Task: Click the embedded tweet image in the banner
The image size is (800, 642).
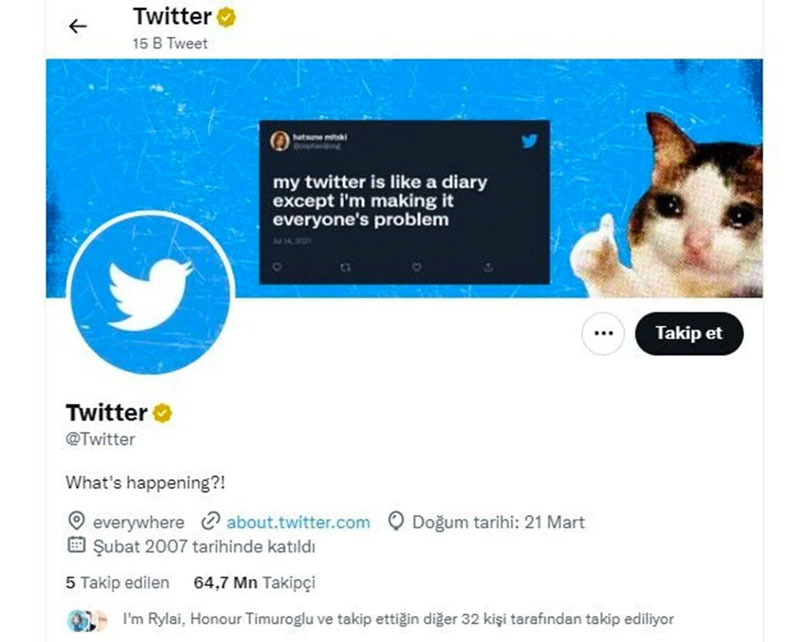Action: tap(404, 201)
